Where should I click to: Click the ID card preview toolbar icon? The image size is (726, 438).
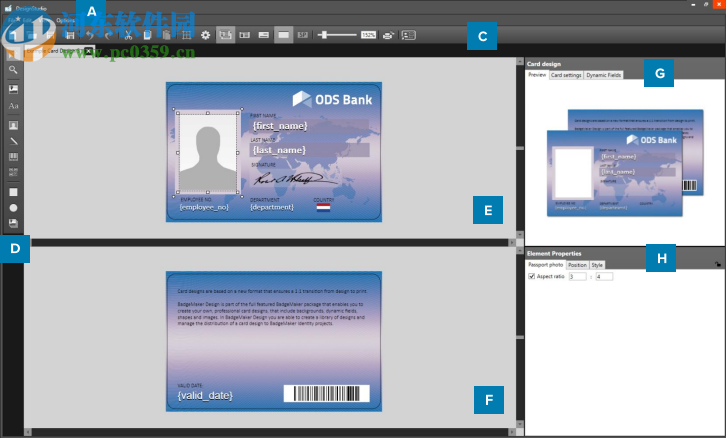tap(408, 35)
